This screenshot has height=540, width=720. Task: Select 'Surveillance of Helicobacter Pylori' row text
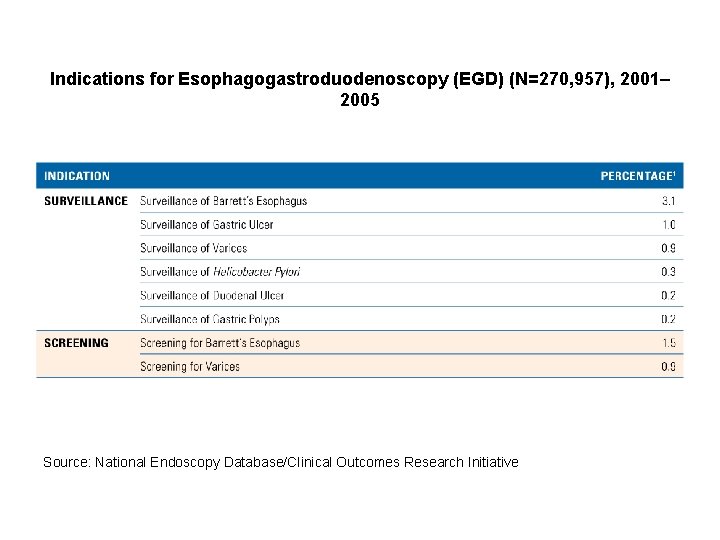click(x=220, y=272)
